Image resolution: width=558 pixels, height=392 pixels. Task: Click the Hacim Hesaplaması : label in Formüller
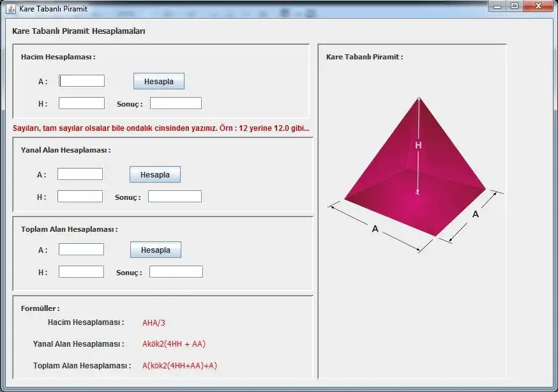click(86, 322)
